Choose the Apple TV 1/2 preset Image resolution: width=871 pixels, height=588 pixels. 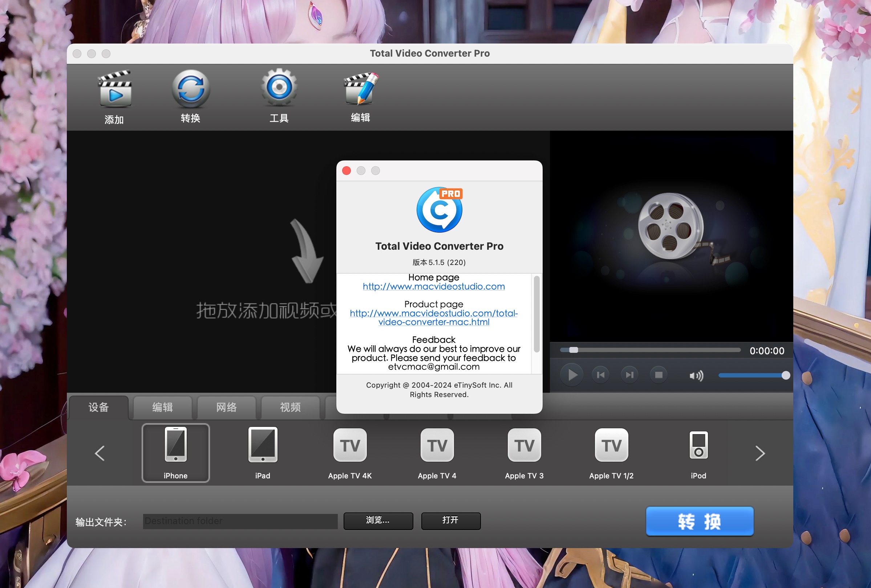pos(611,453)
